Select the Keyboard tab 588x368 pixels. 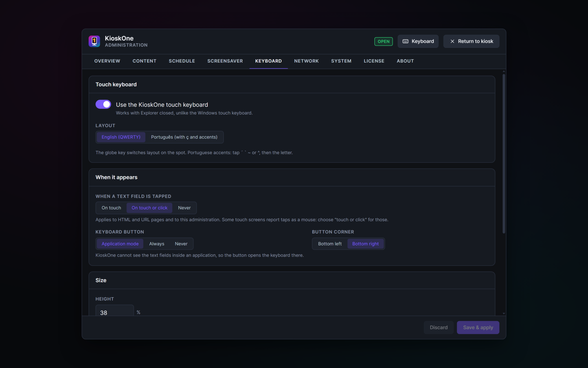pyautogui.click(x=269, y=61)
